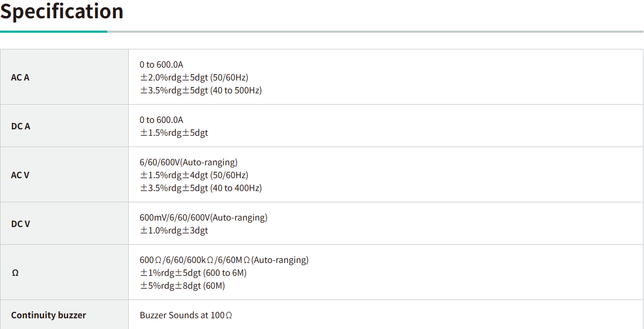Image resolution: width=644 pixels, height=329 pixels.
Task: Select the Buzzer Sounds at 100Ω text
Action: (x=186, y=315)
